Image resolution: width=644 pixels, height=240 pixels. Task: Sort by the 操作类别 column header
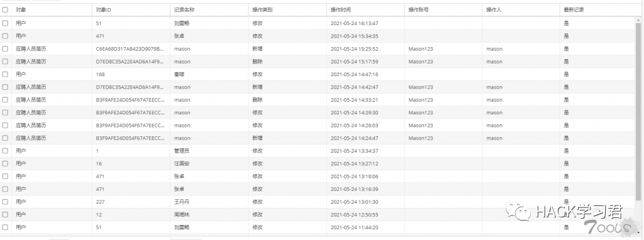262,10
